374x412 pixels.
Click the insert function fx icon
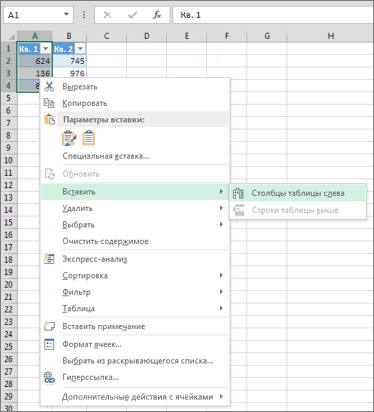[x=157, y=15]
